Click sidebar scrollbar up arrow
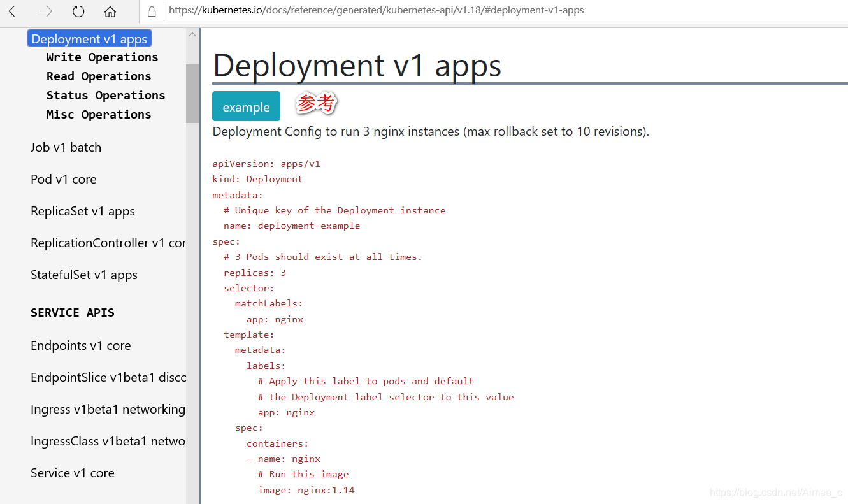848x504 pixels. point(192,34)
